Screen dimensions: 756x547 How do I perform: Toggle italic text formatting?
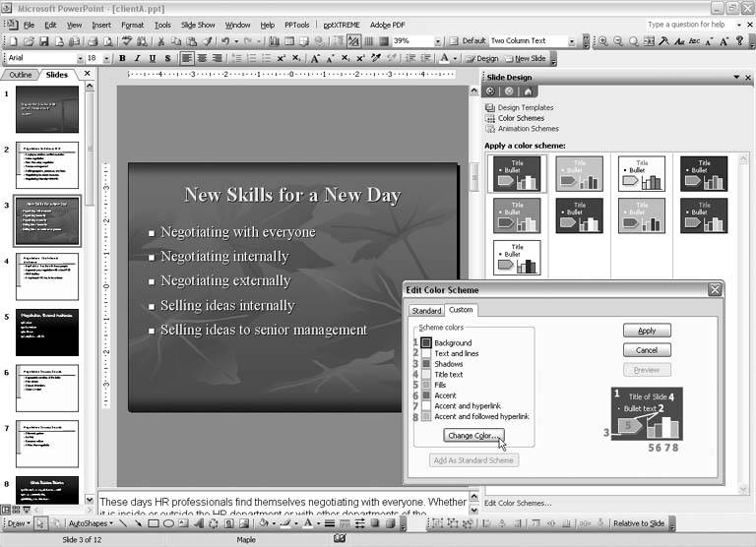click(x=138, y=59)
